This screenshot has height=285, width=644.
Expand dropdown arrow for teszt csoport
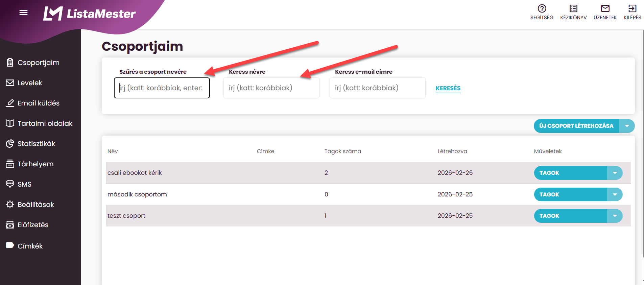pyautogui.click(x=615, y=216)
